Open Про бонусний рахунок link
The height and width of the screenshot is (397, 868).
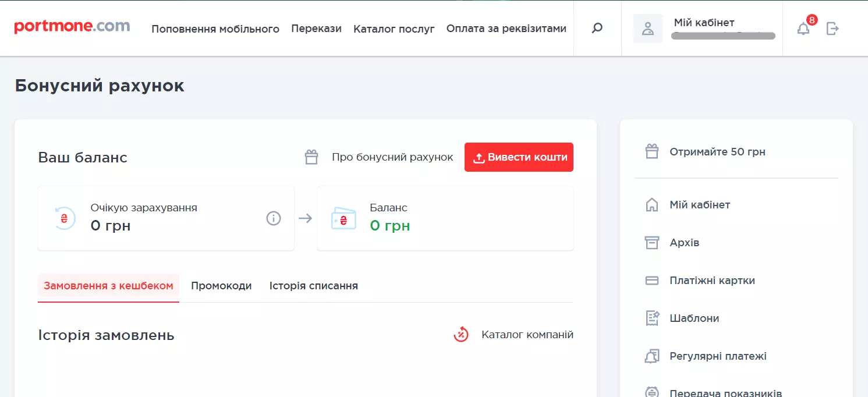[392, 157]
